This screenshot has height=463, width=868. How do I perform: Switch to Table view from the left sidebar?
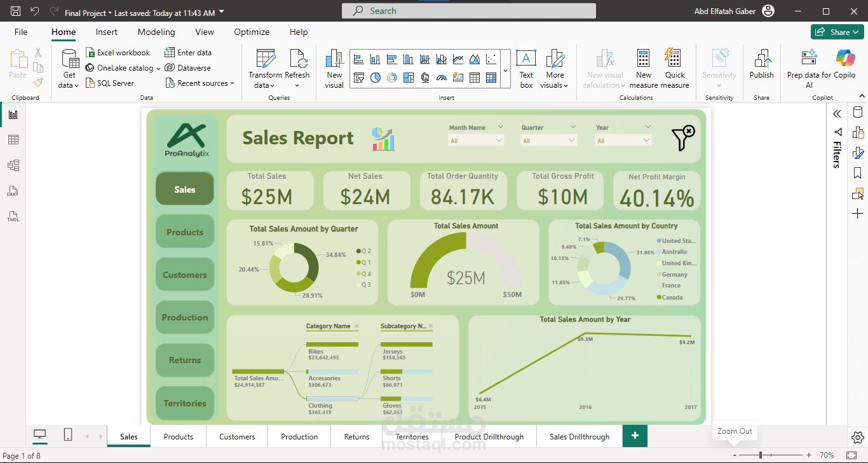pos(14,139)
